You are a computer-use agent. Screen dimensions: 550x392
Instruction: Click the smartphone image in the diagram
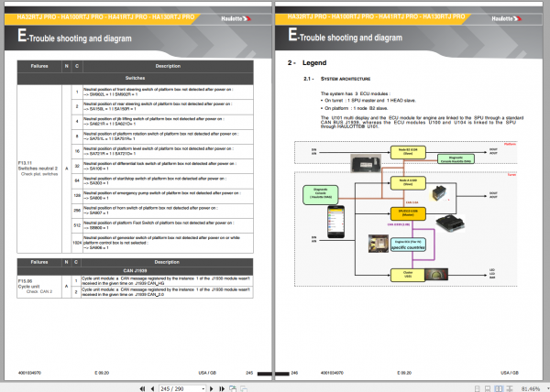tap(335, 222)
